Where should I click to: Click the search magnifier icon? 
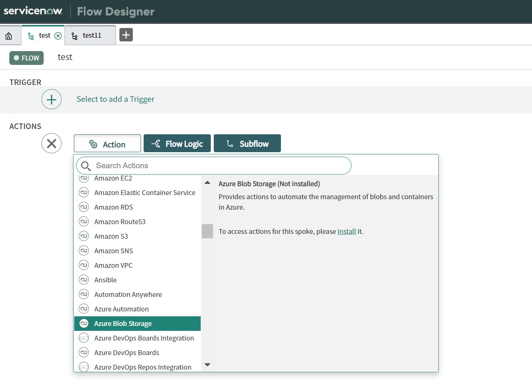click(86, 166)
